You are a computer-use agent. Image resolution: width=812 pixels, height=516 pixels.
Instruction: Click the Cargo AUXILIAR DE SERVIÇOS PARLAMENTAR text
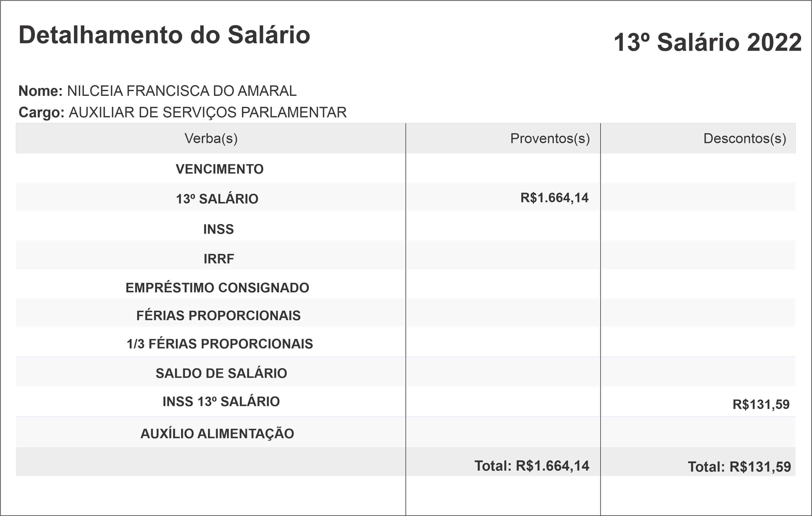207,112
